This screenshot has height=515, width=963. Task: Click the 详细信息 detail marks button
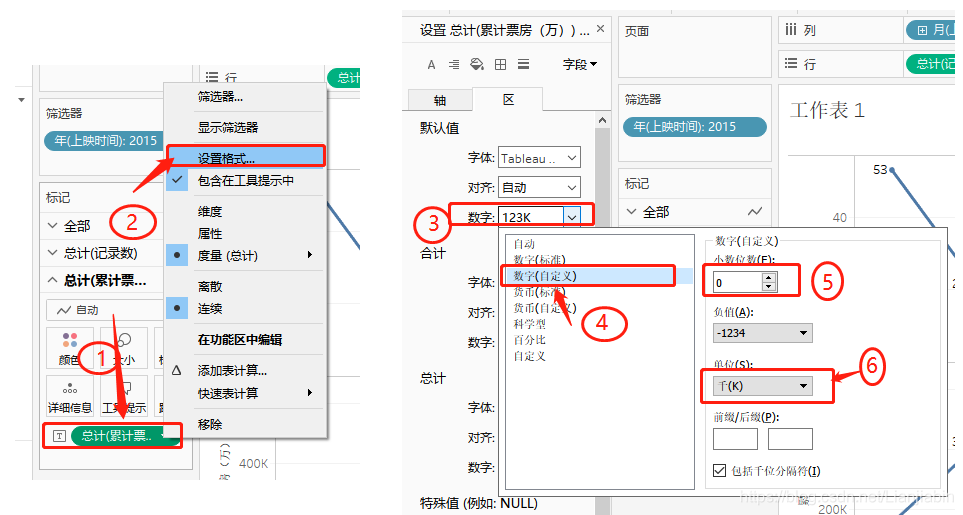click(69, 396)
